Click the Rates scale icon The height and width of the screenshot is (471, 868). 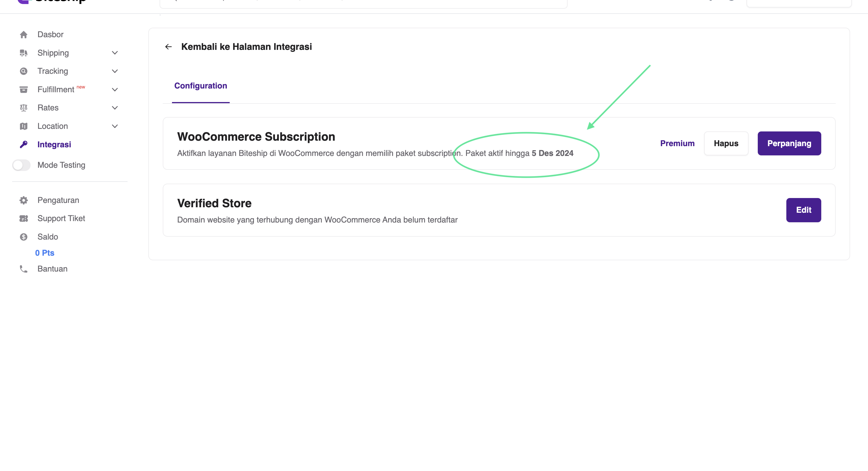click(x=24, y=108)
